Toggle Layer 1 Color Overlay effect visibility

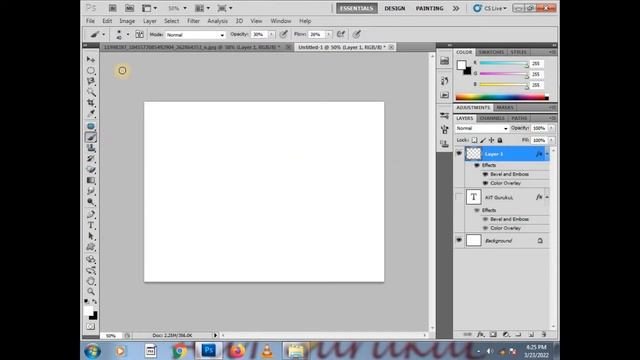coord(485,183)
